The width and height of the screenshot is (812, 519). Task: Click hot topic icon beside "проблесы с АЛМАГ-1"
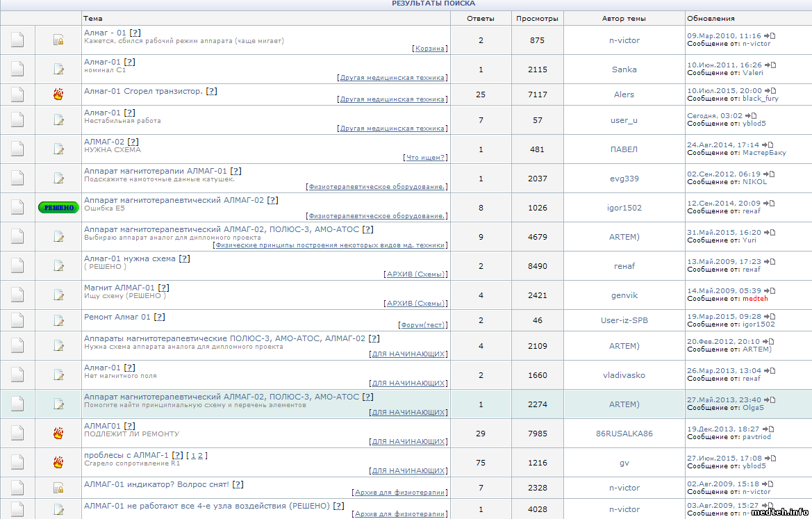pyautogui.click(x=58, y=463)
